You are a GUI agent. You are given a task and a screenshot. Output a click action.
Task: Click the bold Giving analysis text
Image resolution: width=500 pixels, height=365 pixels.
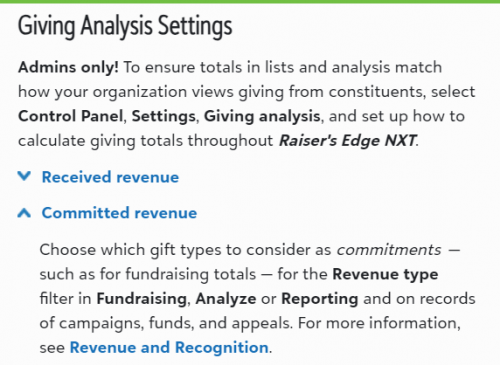tap(262, 116)
